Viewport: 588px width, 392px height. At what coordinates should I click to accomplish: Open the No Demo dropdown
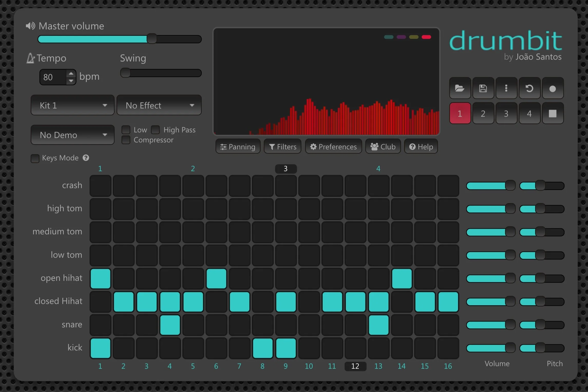pos(72,135)
